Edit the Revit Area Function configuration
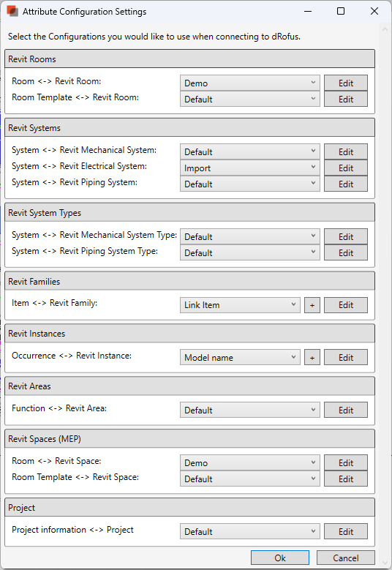Screen dimensions: 392x570 [346, 410]
